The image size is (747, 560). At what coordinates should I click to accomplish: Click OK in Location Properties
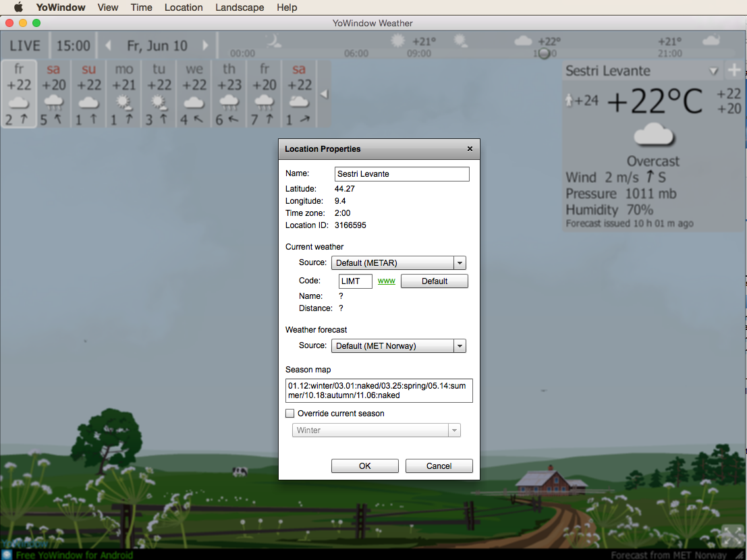[364, 466]
